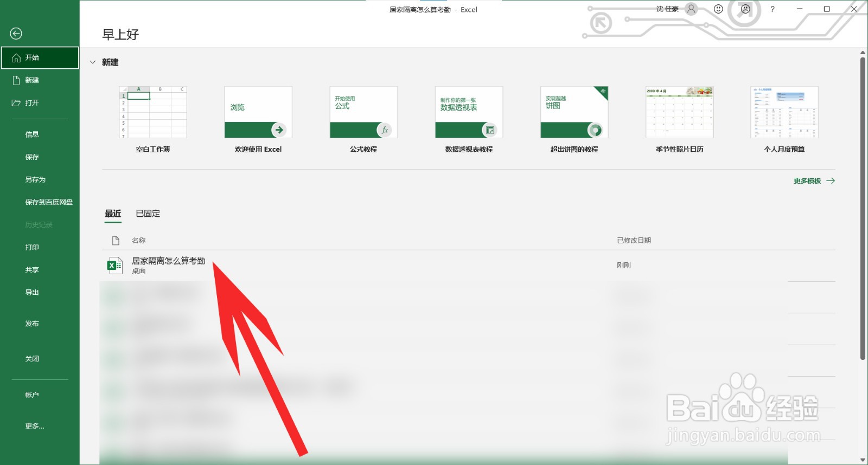Click the 名称 column header
Screen dimensions: 868x465
tap(139, 241)
